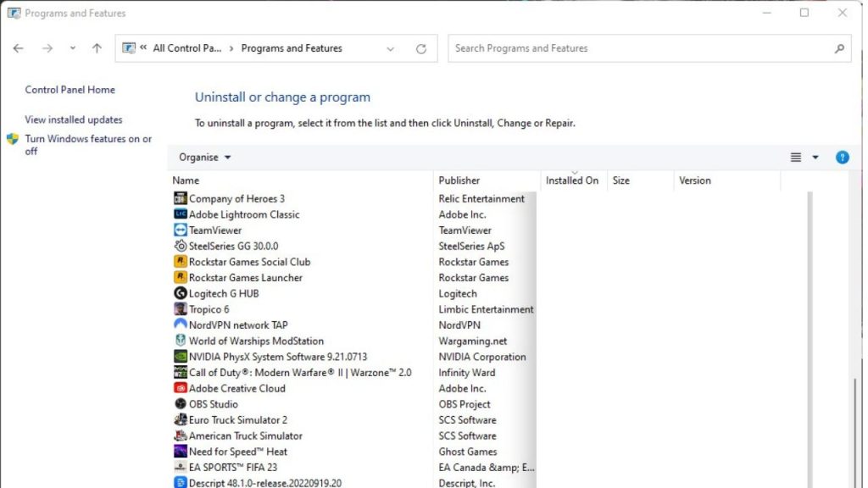Image resolution: width=868 pixels, height=488 pixels.
Task: Sort by the Publisher column header
Action: point(459,180)
